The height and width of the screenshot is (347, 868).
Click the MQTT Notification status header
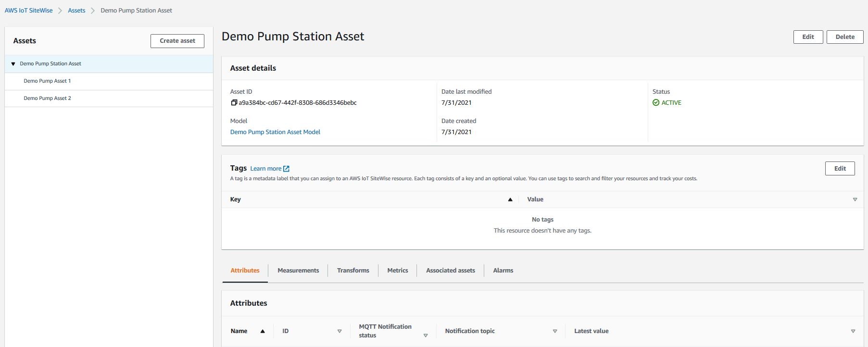[385, 331]
